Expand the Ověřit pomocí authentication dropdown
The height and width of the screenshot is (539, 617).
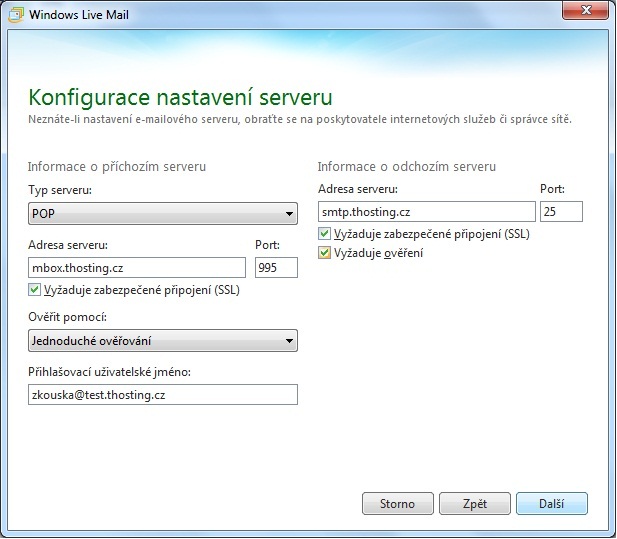click(163, 341)
